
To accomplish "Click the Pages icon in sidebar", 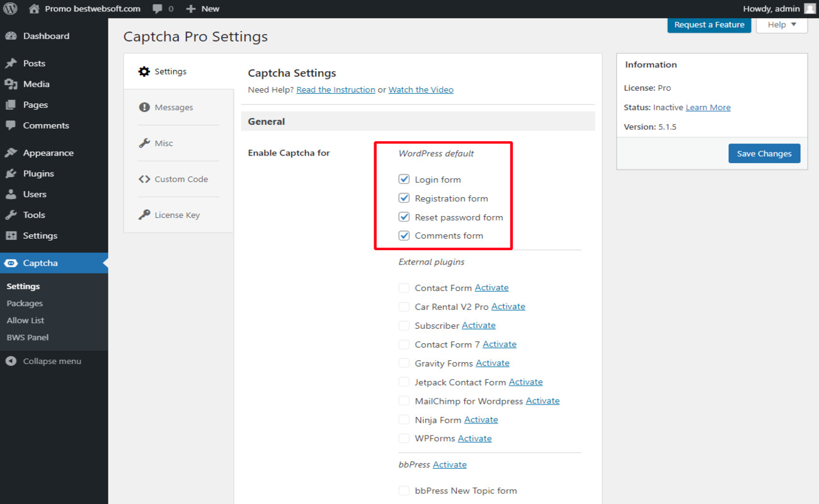I will pos(11,105).
